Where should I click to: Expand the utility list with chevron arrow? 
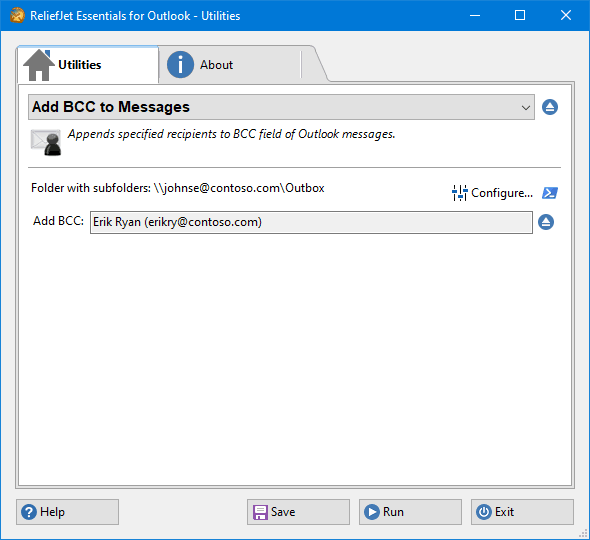coord(526,108)
